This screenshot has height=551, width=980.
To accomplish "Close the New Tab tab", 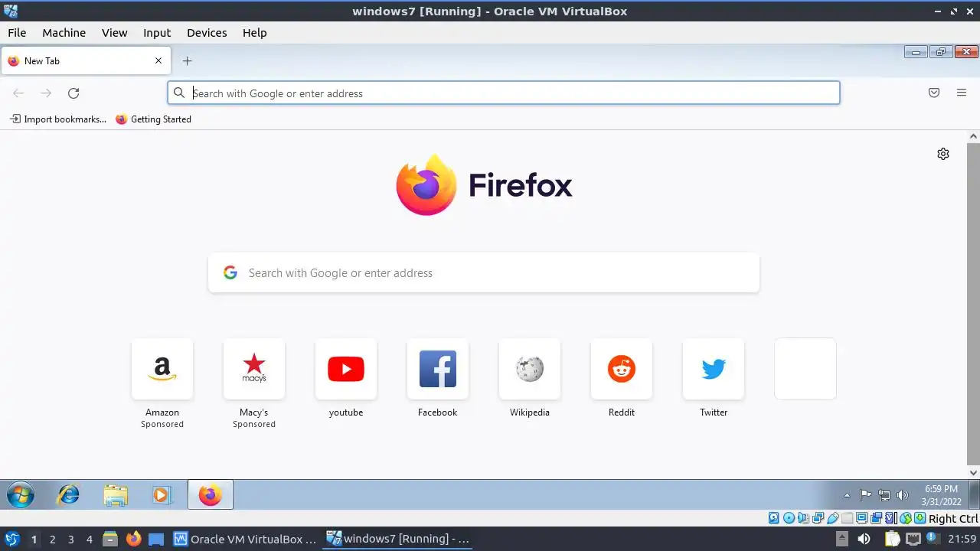I will (158, 61).
